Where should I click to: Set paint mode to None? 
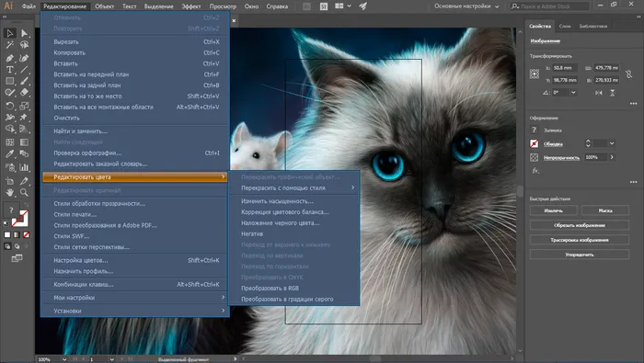pyautogui.click(x=27, y=235)
